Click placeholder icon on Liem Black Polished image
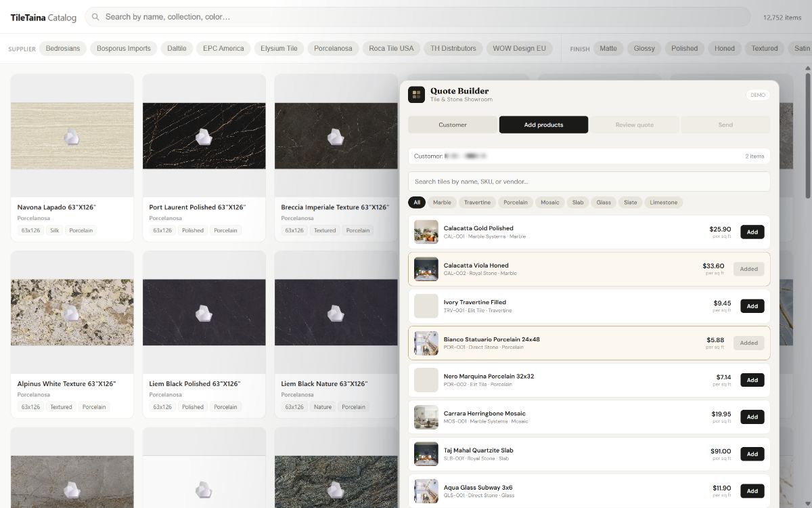The image size is (812, 508). [x=204, y=313]
